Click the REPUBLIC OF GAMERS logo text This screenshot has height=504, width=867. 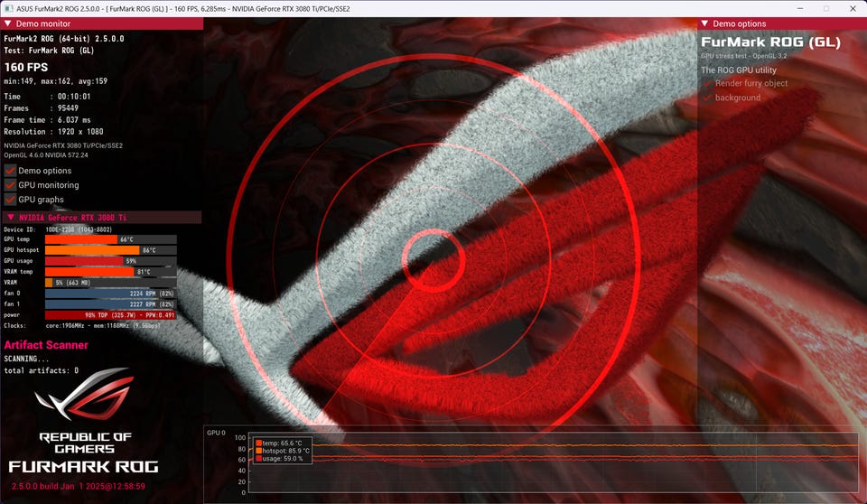[x=85, y=443]
